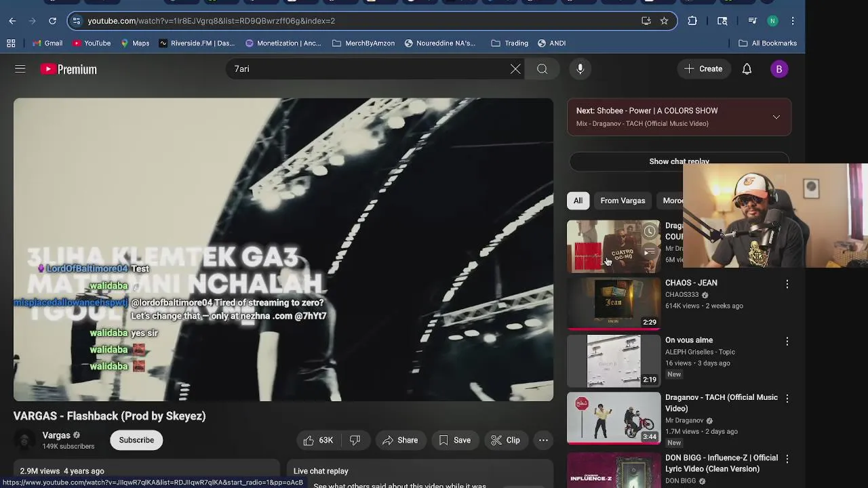Click DON BIGG - Influence-Z video title

(722, 464)
